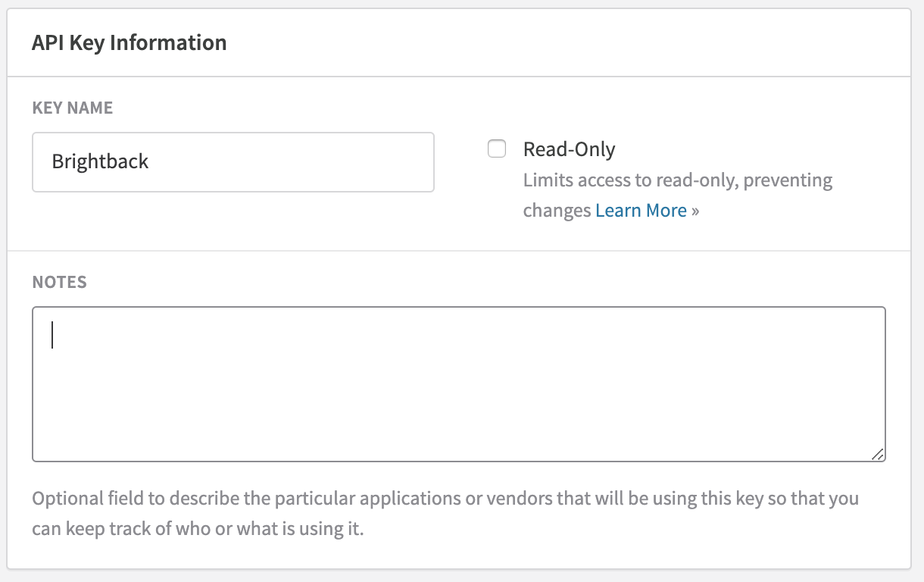Click the Notes box resize handle
This screenshot has width=924, height=582.
click(877, 454)
